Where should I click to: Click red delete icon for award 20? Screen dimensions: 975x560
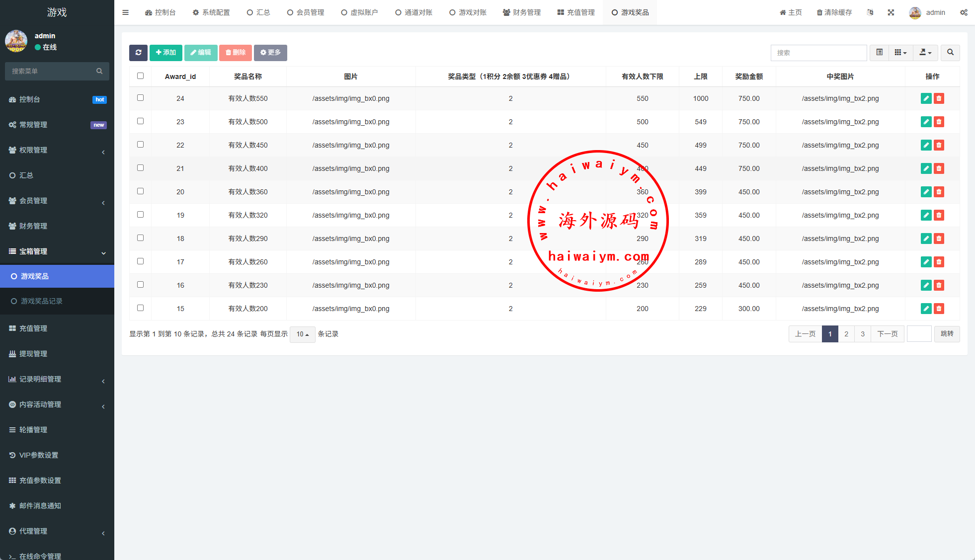click(939, 192)
